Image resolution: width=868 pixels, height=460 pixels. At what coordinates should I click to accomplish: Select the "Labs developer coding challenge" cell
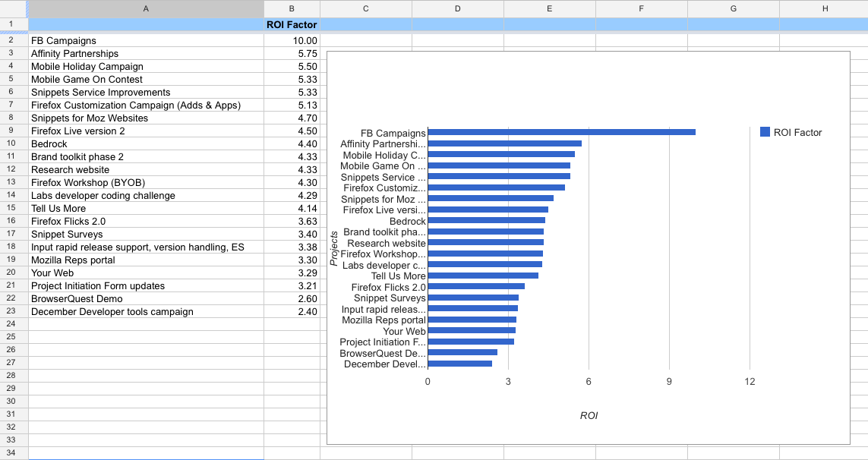[146, 195]
